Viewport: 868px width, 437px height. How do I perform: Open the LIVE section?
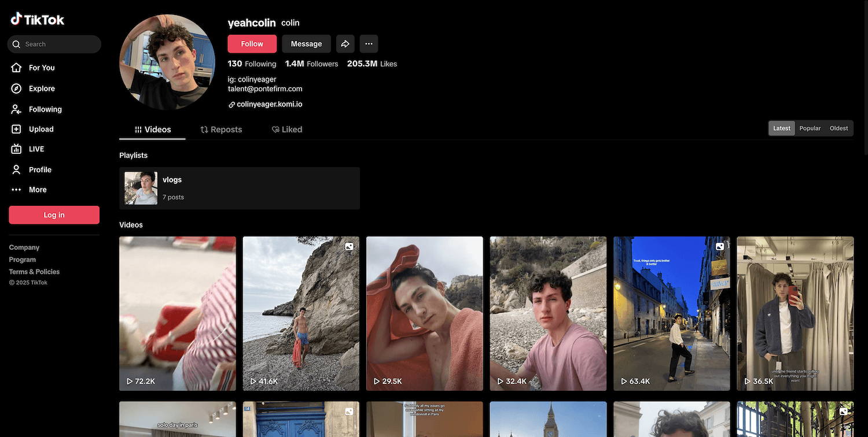(x=36, y=149)
